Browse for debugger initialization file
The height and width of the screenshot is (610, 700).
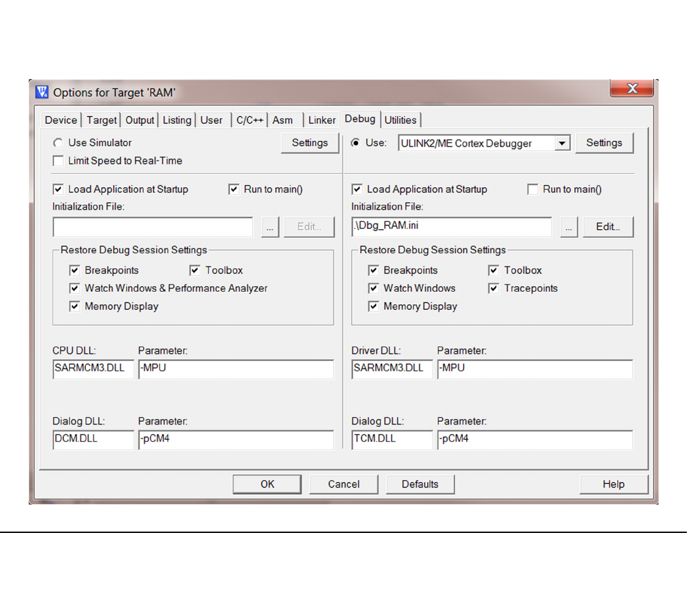(569, 227)
